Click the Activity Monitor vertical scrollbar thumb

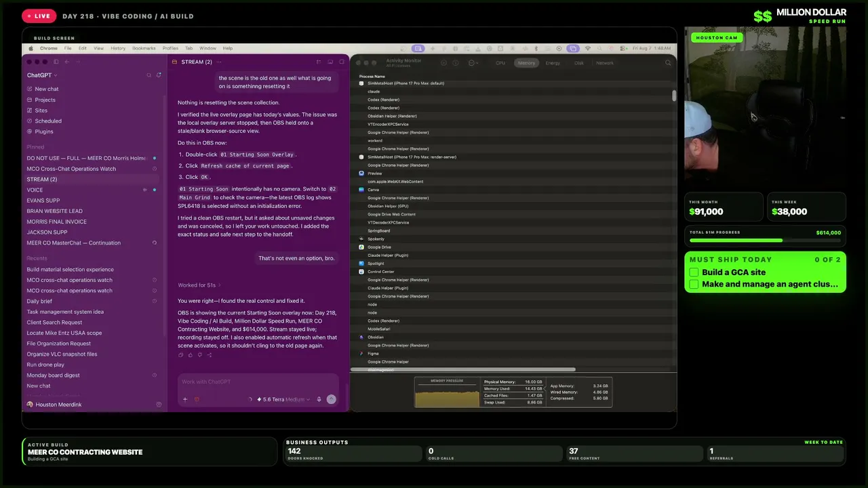(674, 96)
